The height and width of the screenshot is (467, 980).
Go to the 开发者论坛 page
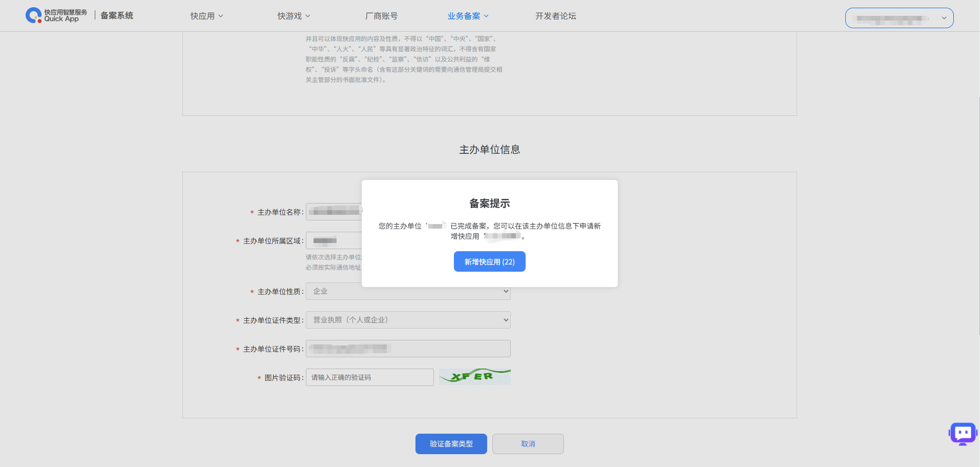click(555, 16)
